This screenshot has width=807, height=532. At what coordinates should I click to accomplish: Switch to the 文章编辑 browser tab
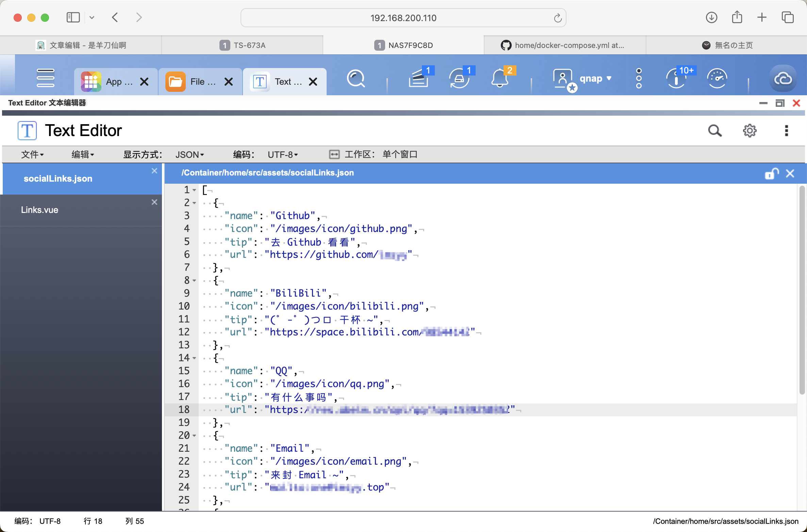[81, 45]
